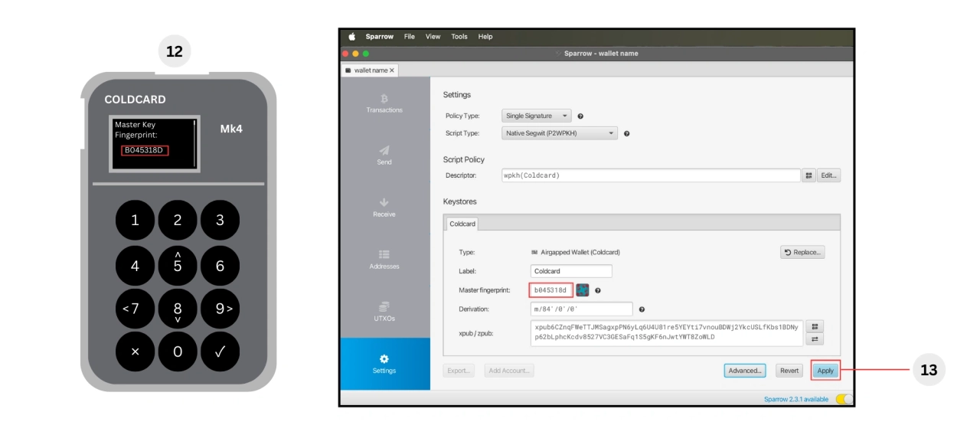
Task: Show the descriptor QR code icon
Action: (808, 175)
